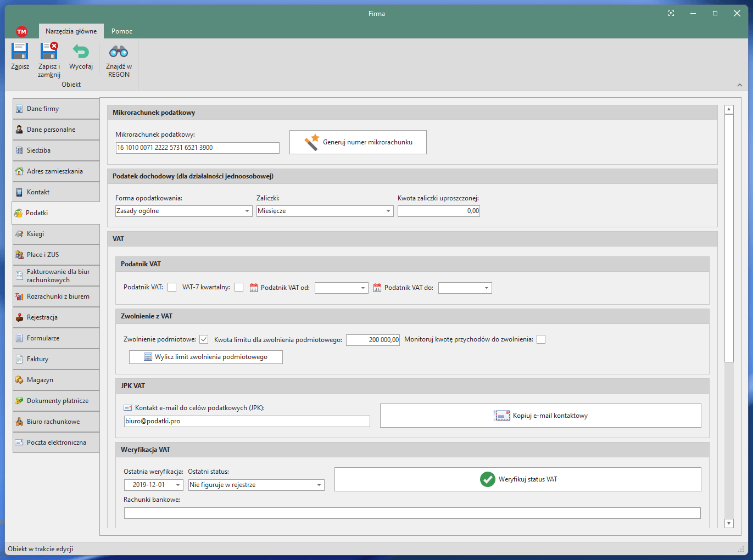Viewport: 753px width, 560px height.
Task: Click Weryfikuj status VAT button
Action: pyautogui.click(x=517, y=479)
